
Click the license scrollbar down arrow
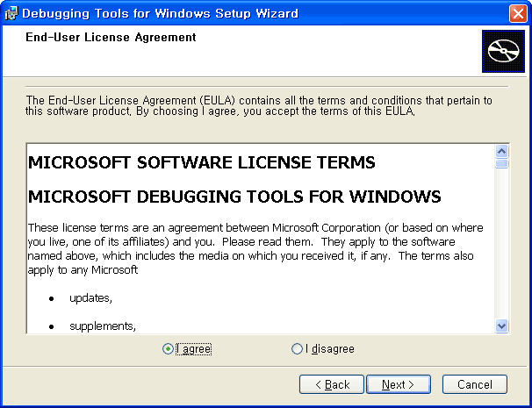[x=501, y=326]
